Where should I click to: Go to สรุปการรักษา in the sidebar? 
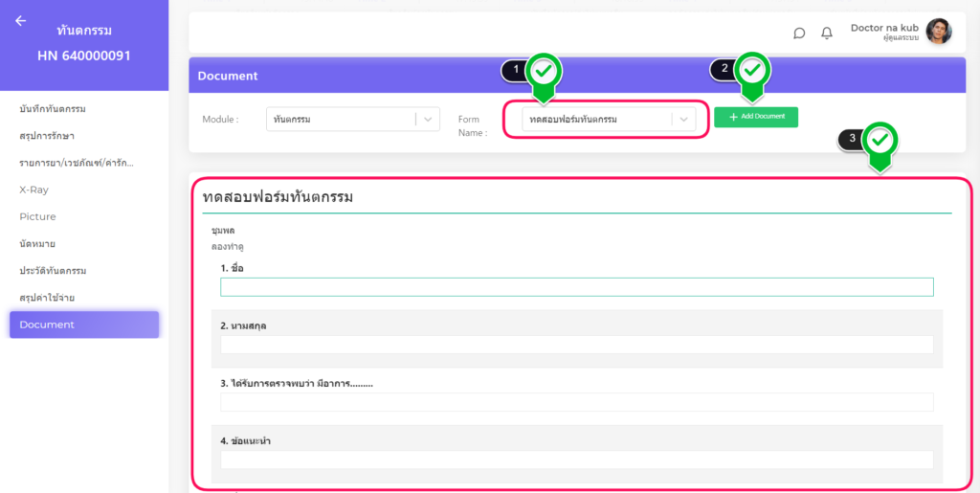pyautogui.click(x=47, y=136)
